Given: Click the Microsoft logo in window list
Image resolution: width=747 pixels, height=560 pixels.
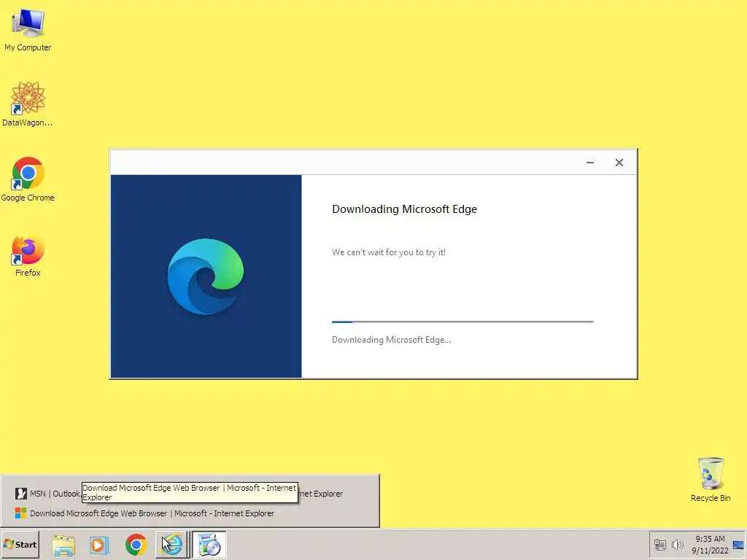Looking at the screenshot, I should pyautogui.click(x=20, y=513).
